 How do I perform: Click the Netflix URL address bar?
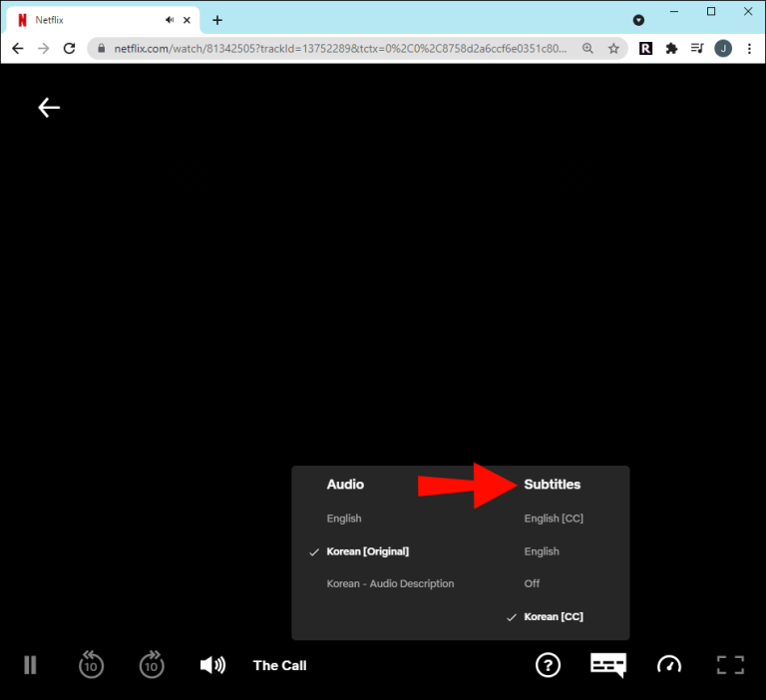[x=339, y=48]
